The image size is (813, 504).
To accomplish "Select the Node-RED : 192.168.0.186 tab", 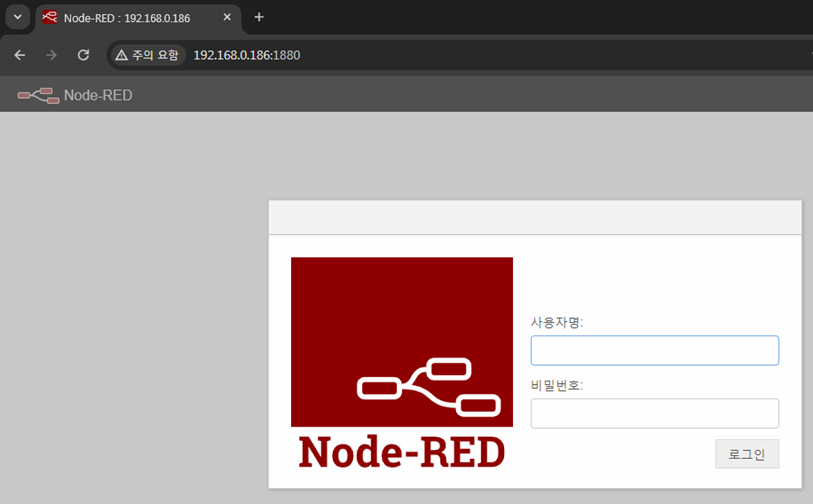I will click(138, 18).
